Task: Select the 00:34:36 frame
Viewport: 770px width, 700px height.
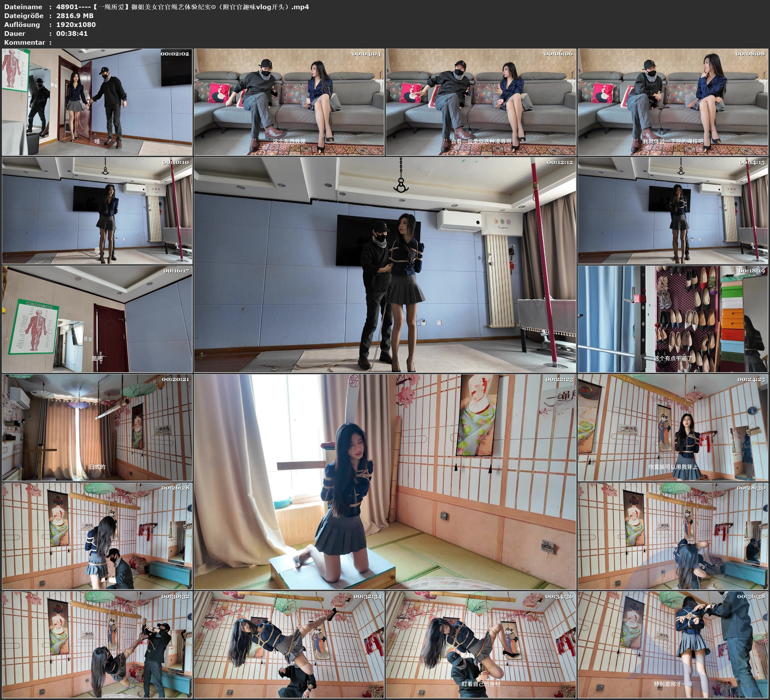Action: 480,644
